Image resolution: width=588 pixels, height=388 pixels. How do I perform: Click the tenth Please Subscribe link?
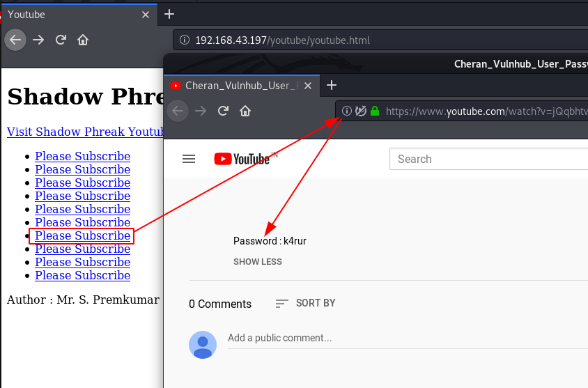(x=82, y=276)
